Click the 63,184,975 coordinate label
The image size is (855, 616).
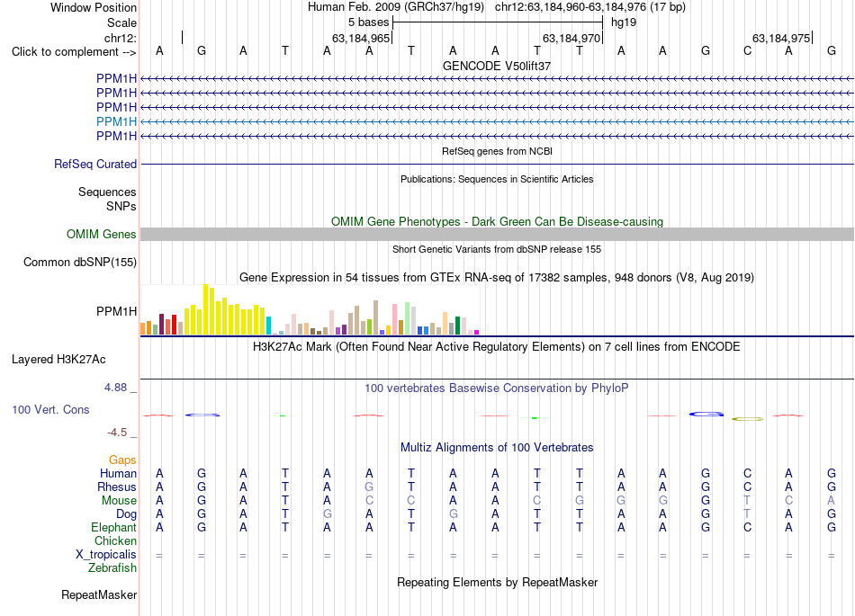781,38
